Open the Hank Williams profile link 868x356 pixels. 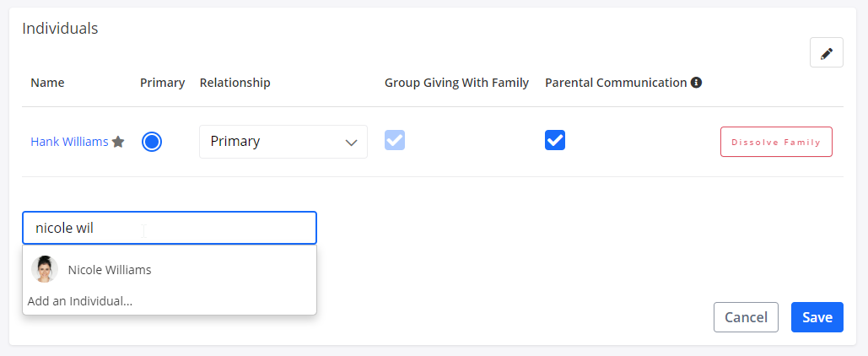pos(69,142)
